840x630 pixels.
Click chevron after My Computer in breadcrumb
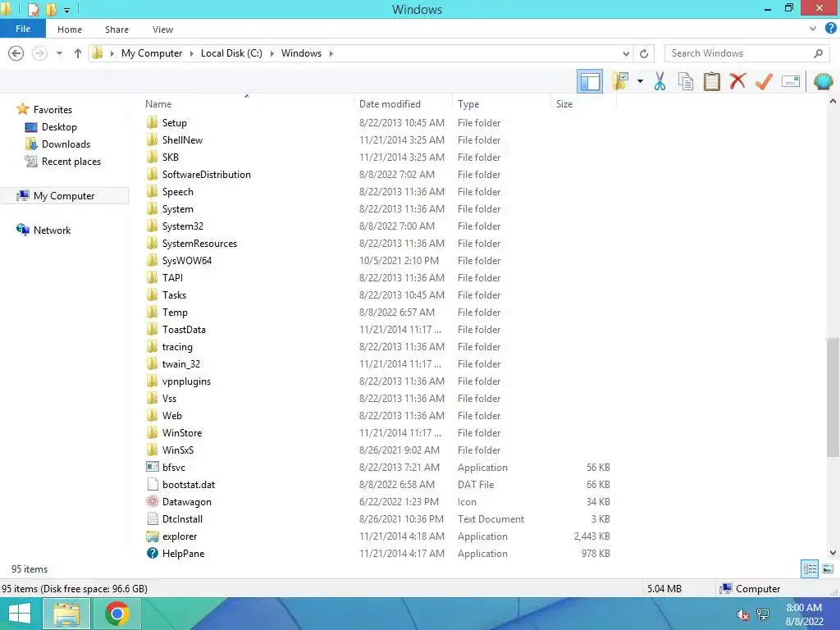[191, 53]
